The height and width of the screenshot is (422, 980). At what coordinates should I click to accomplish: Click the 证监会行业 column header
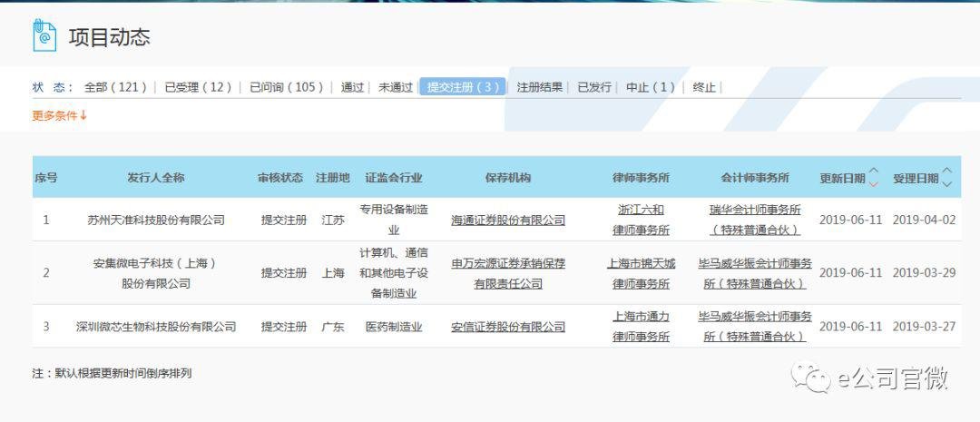[394, 178]
